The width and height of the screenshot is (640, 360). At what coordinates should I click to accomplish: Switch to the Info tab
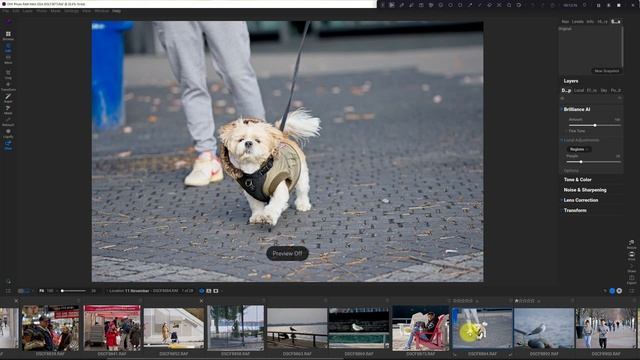point(590,22)
